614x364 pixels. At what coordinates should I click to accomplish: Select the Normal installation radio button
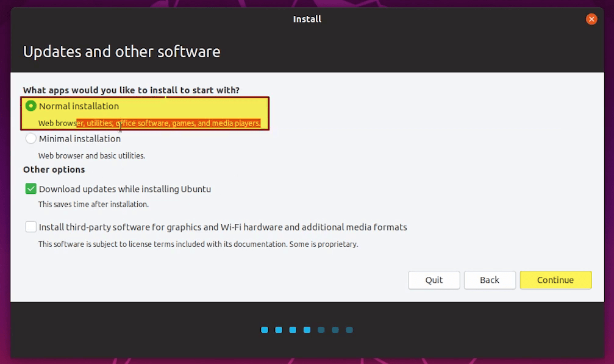(x=31, y=106)
